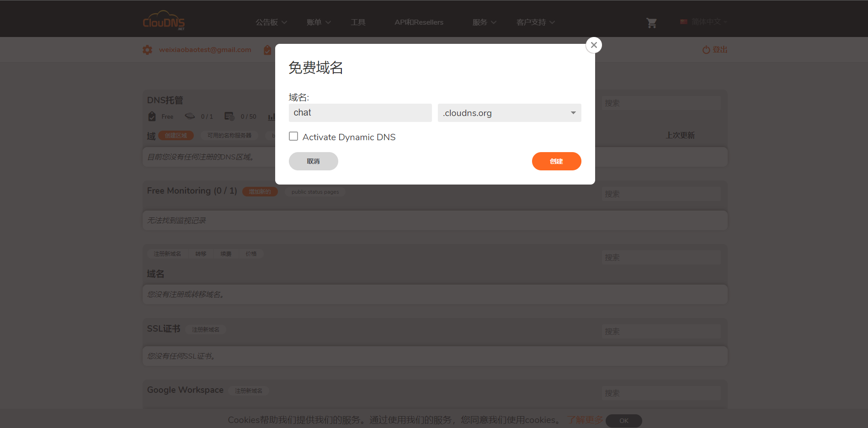This screenshot has height=428, width=868.
Task: Open the .cloudns.org domain suffix dropdown
Action: (509, 113)
